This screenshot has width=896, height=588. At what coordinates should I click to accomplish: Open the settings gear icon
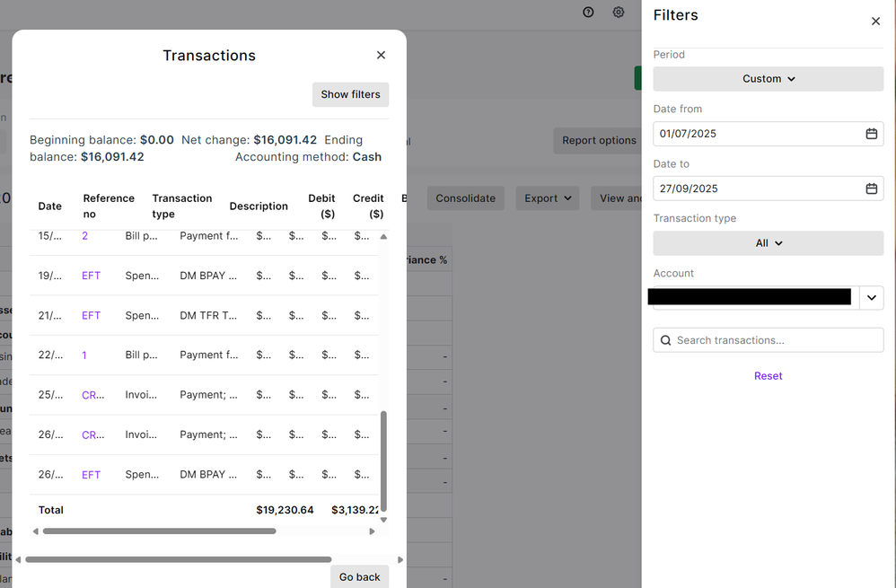(x=619, y=13)
